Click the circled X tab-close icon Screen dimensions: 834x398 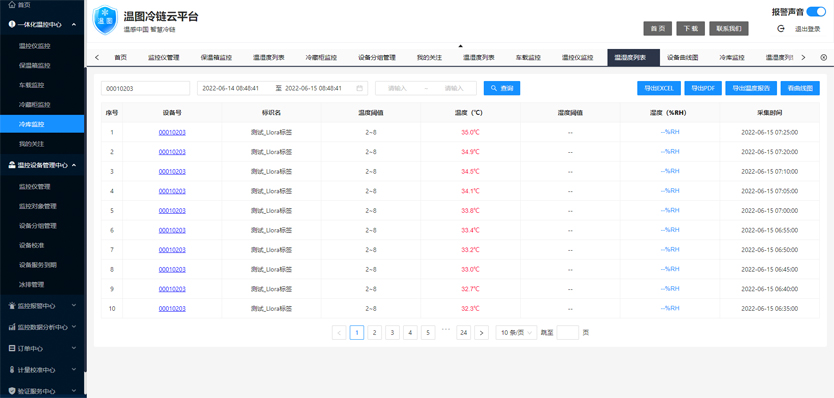coord(824,57)
